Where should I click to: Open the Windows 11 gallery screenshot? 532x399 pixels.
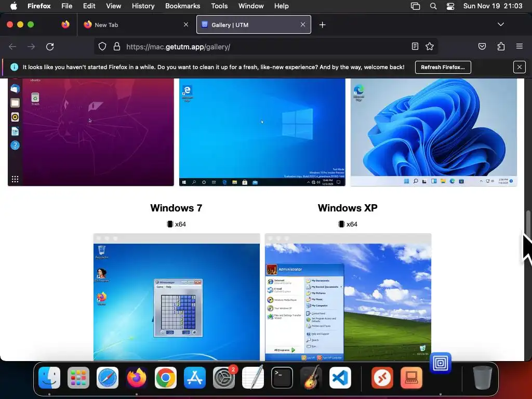434,132
